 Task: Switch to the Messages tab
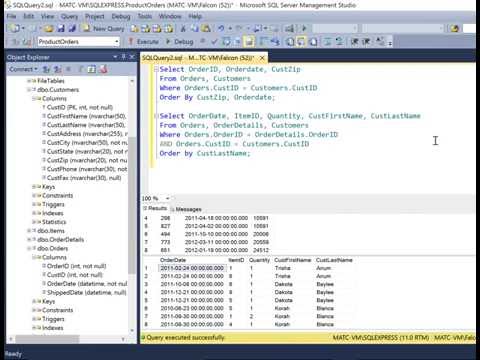click(186, 209)
